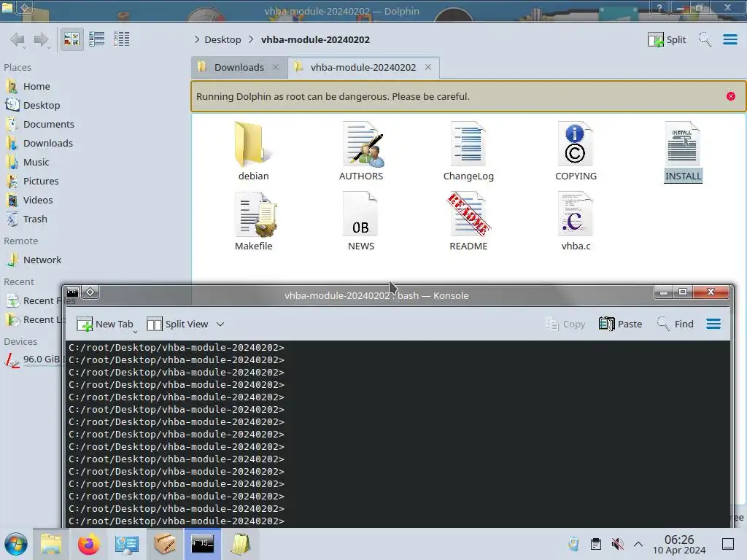Switch to vhba-module-20240202 tab
The height and width of the screenshot is (560, 747).
pos(363,67)
